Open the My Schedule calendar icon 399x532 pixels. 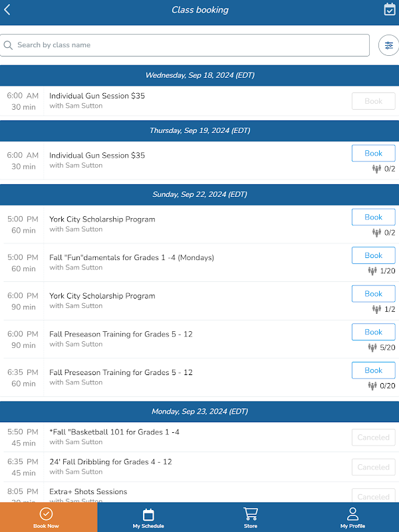tap(148, 514)
